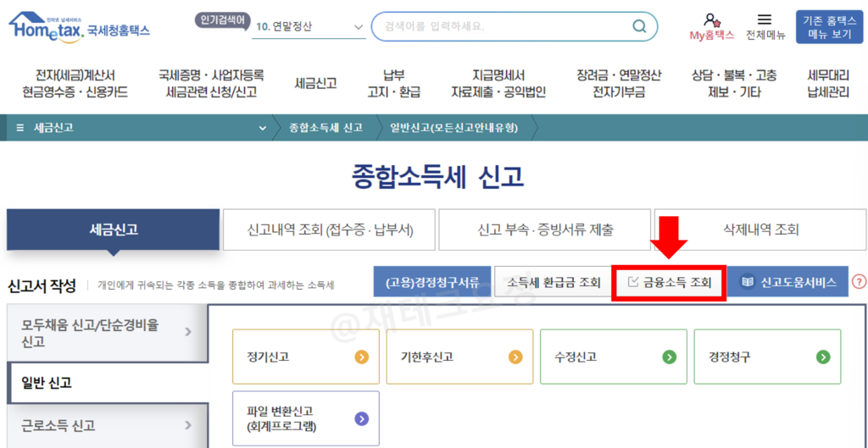Select 근로소득 신고 side menu
Viewport: 868px width, 448px height.
[x=108, y=425]
